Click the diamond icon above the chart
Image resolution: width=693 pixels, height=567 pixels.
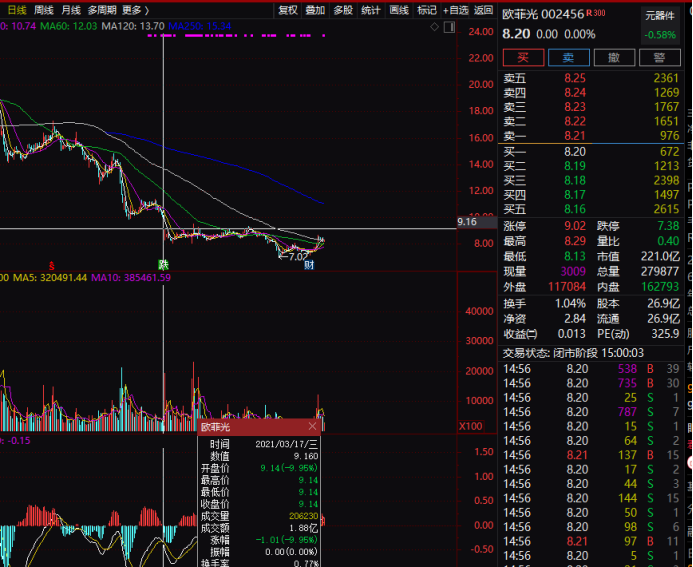(434, 27)
